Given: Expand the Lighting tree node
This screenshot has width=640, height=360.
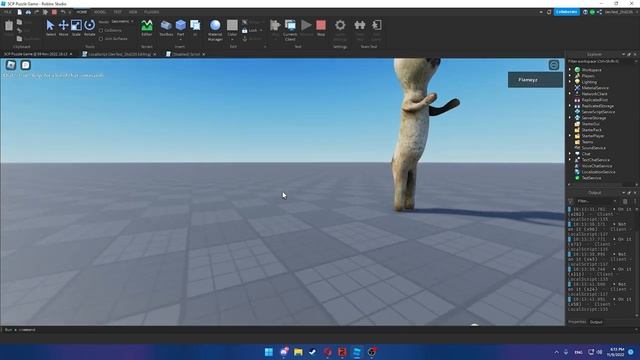Looking at the screenshot, I should tap(570, 82).
